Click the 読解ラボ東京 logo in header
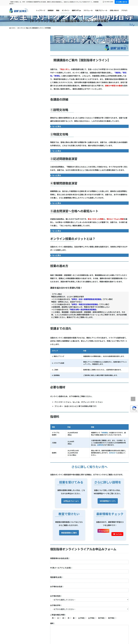Image resolution: width=138 pixels, height=644 pixels. [19, 11]
